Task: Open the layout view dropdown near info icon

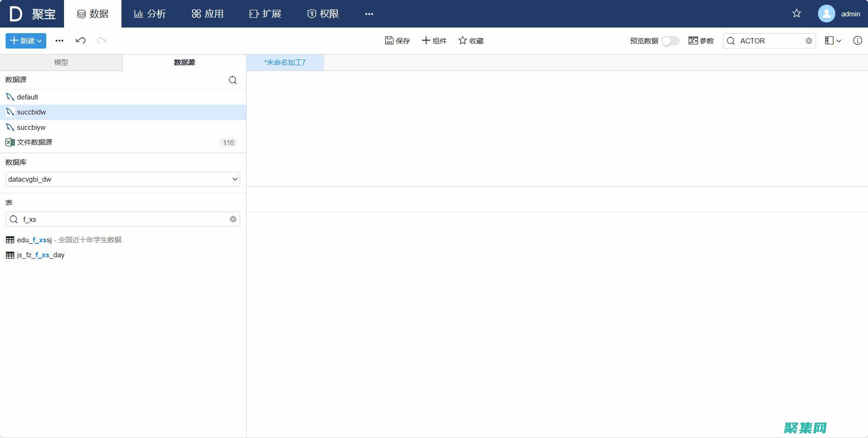Action: 832,41
